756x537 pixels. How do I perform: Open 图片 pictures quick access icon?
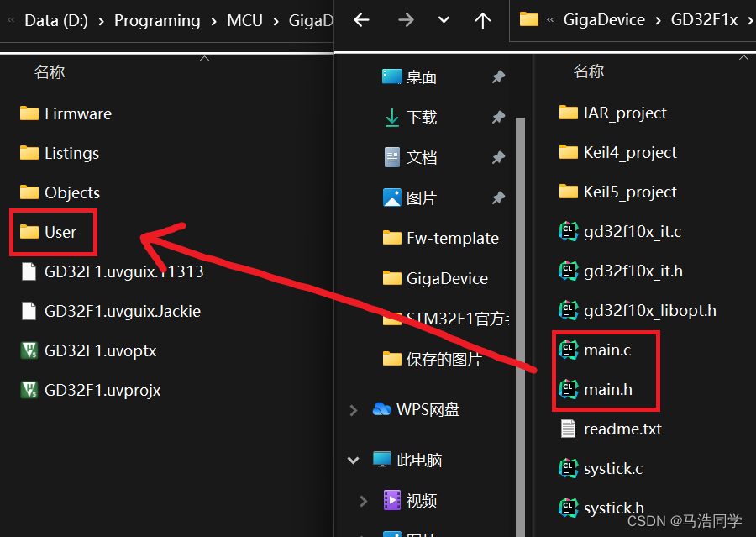click(x=392, y=197)
